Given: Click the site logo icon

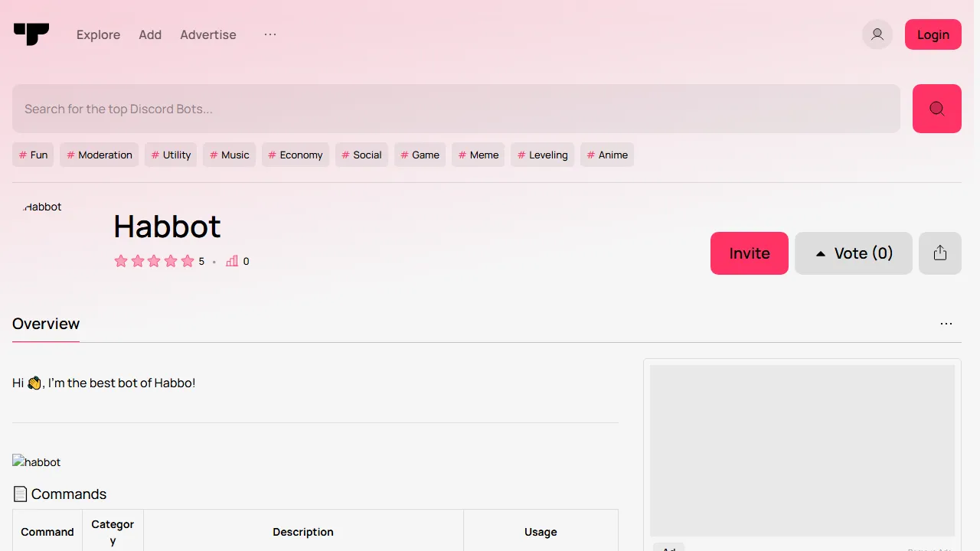Looking at the screenshot, I should (31, 34).
